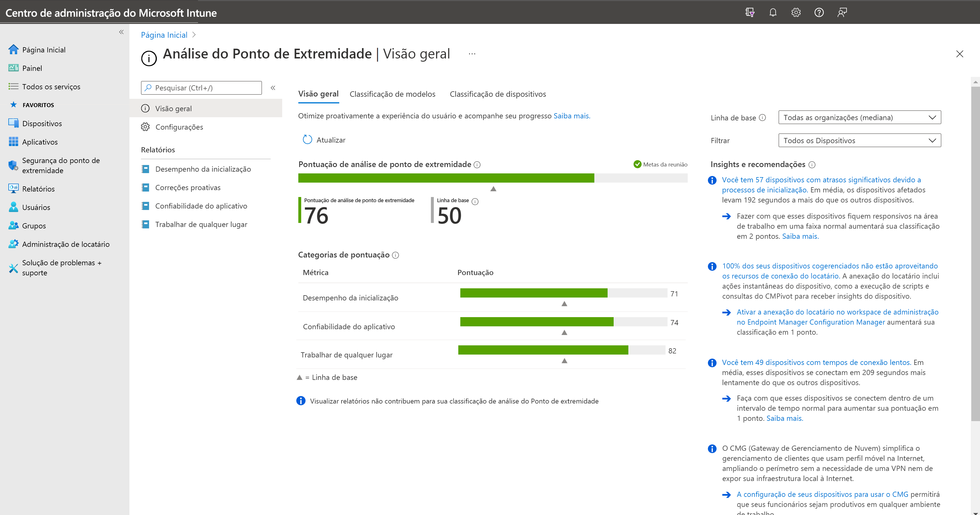Click the Pontuação column header
The width and height of the screenshot is (980, 515).
(475, 272)
